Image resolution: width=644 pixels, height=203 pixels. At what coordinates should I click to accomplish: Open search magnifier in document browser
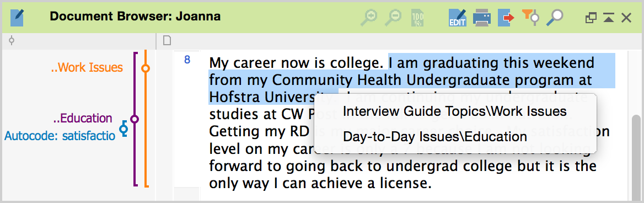[x=554, y=17]
